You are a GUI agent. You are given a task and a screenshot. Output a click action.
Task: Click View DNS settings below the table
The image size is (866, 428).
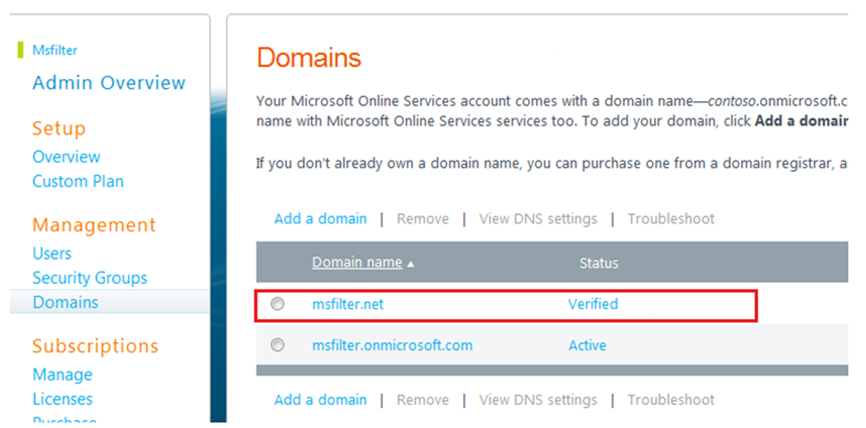pyautogui.click(x=538, y=399)
